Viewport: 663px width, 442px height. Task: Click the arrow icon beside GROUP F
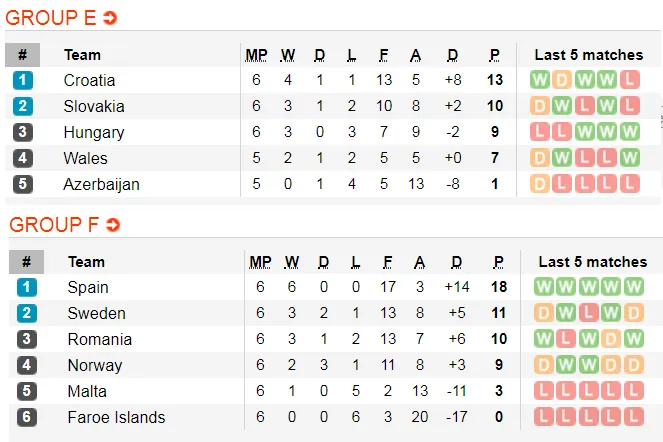[112, 225]
